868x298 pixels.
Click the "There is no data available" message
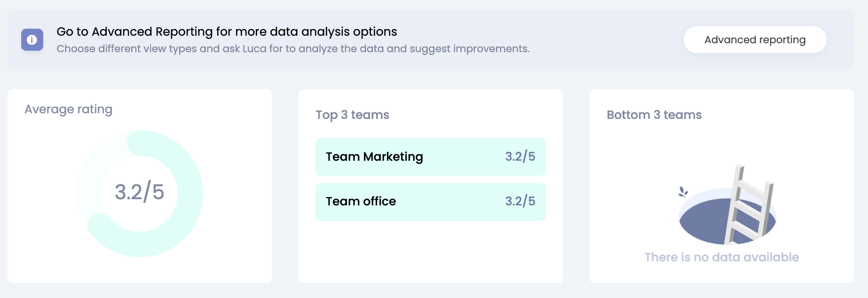tap(721, 257)
